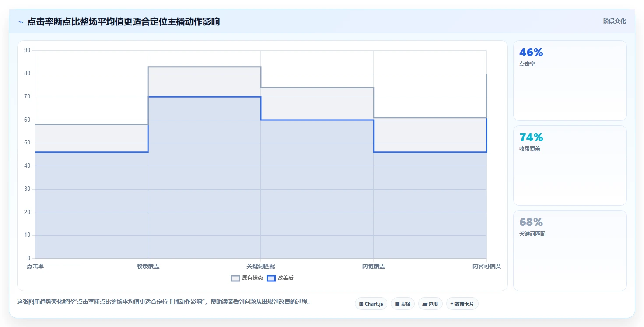
Task: Click the Chart.js chip
Action: pos(371,304)
